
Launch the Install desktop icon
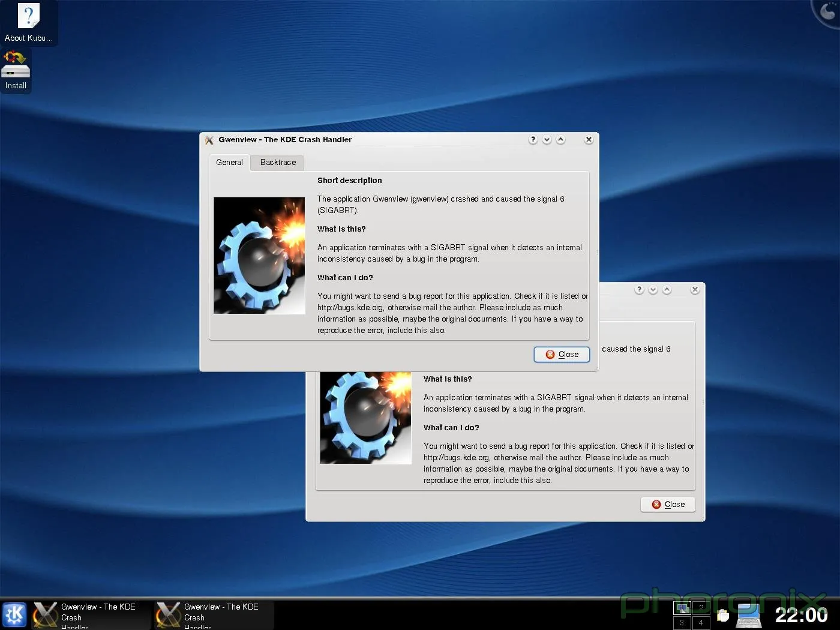(x=16, y=70)
